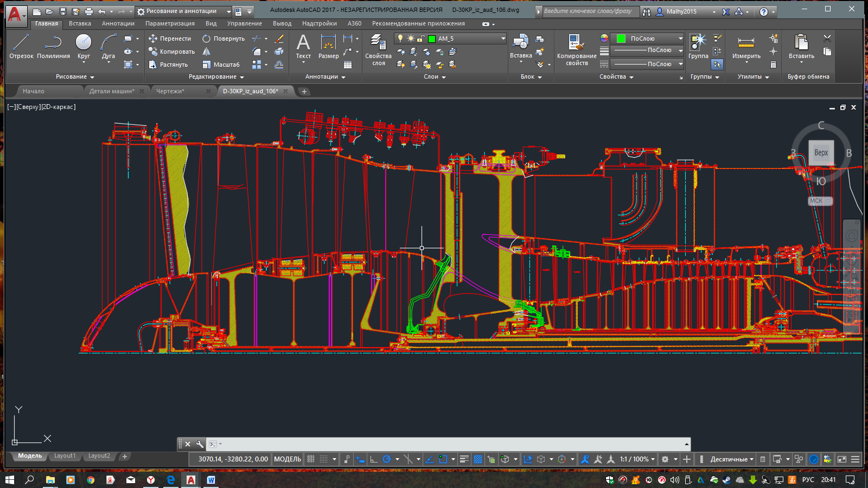The image size is (868, 488).
Task: Toggle grid display in status bar
Action: pos(311,459)
